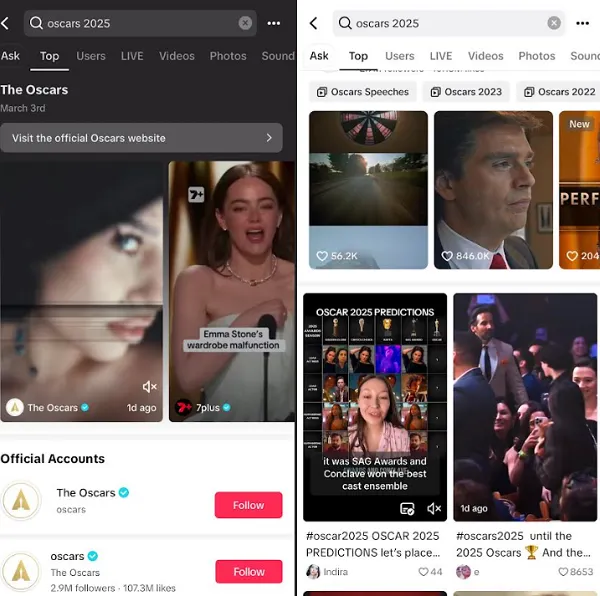Tap The Oscars title in left dark screen

click(34, 90)
